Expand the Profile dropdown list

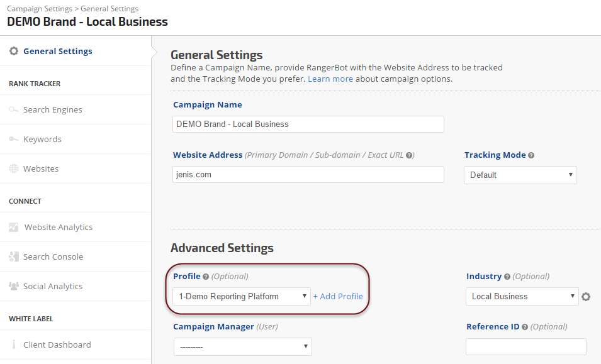pos(241,296)
